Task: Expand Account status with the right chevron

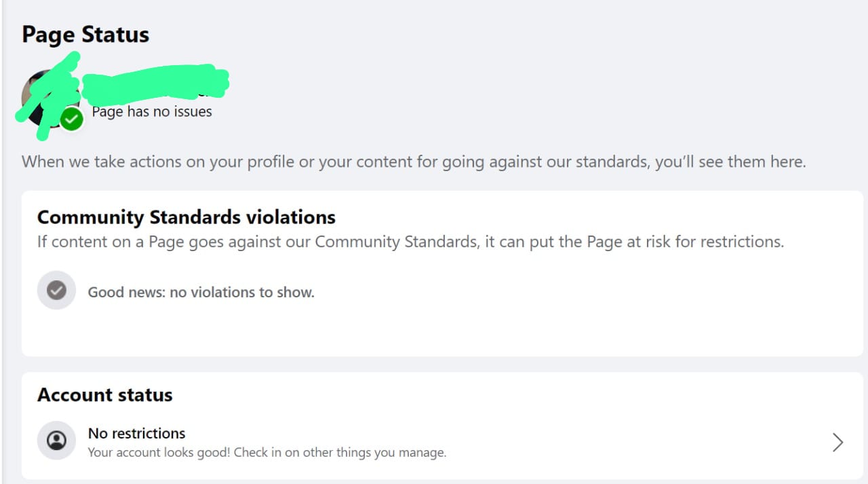Action: [x=838, y=443]
